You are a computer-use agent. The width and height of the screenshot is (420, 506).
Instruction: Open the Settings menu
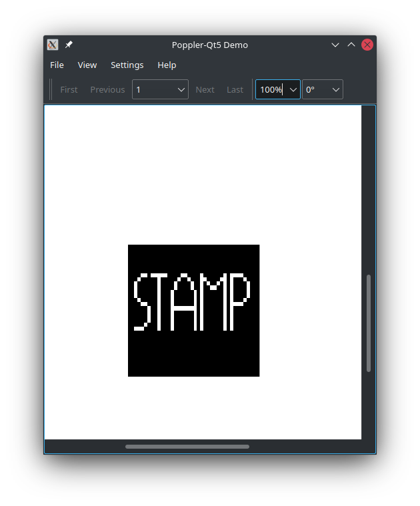tap(127, 65)
